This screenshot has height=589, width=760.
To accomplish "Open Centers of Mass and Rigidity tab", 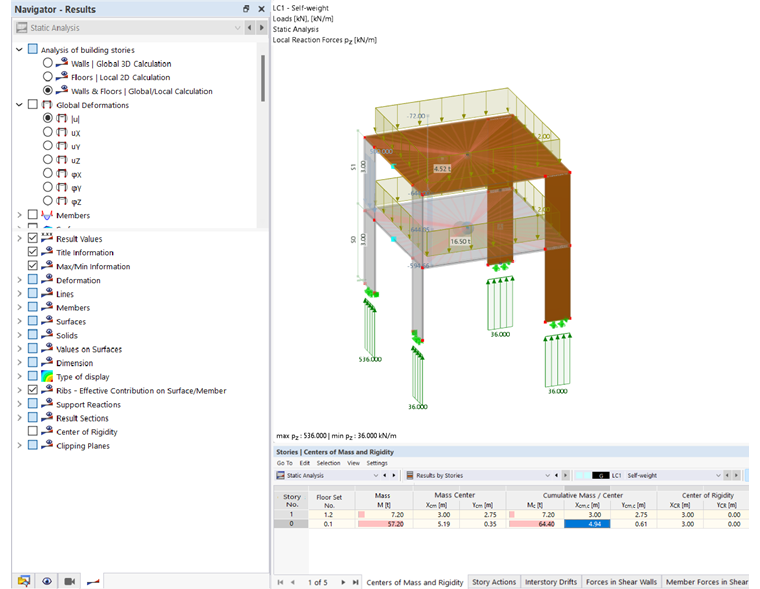I will [x=415, y=582].
